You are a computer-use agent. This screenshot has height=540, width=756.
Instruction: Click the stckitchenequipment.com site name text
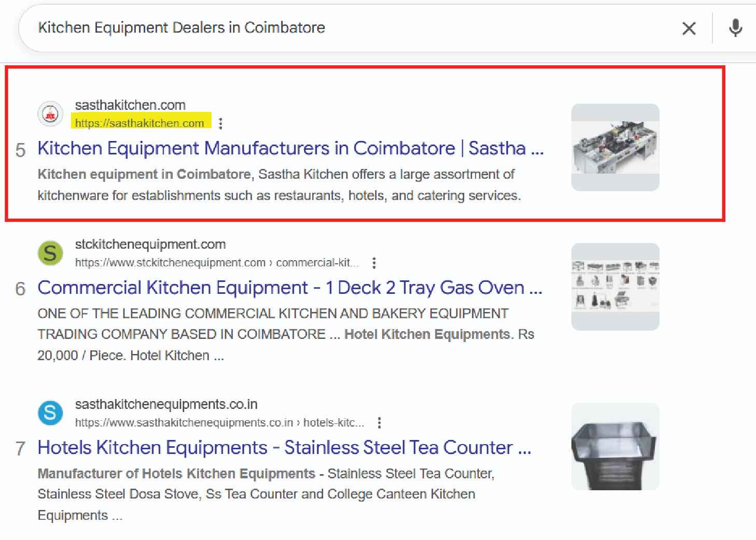150,245
